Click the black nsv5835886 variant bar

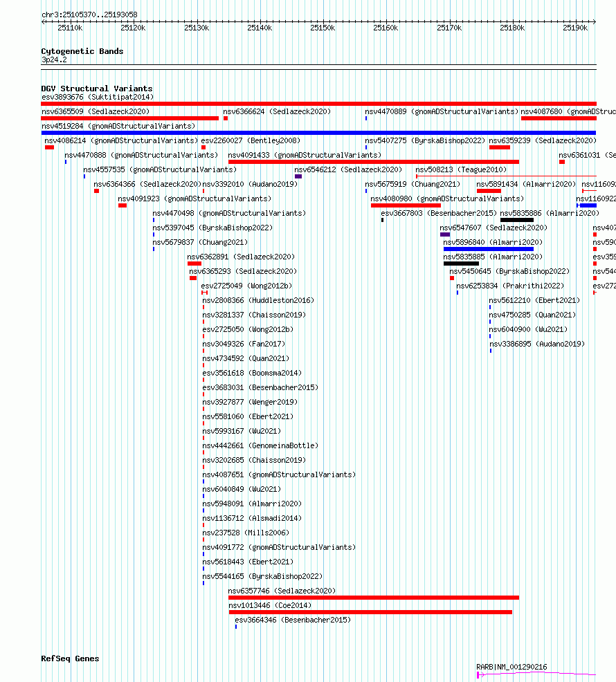coord(517,220)
